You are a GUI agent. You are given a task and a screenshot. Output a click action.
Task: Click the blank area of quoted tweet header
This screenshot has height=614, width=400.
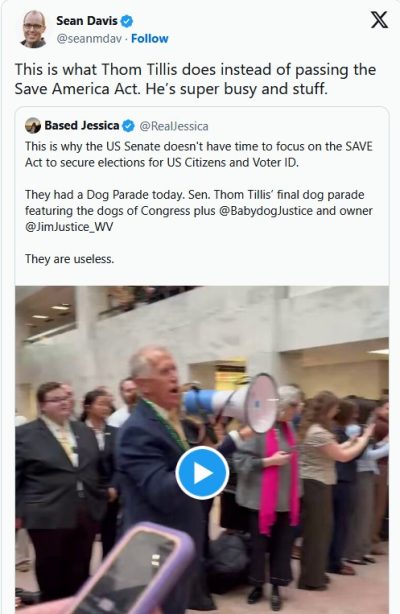coord(298,126)
